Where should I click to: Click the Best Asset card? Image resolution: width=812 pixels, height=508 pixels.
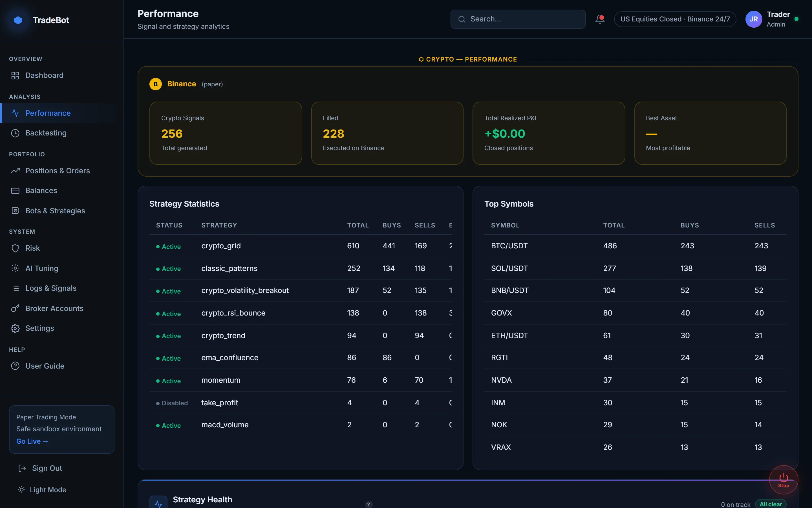coord(710,133)
